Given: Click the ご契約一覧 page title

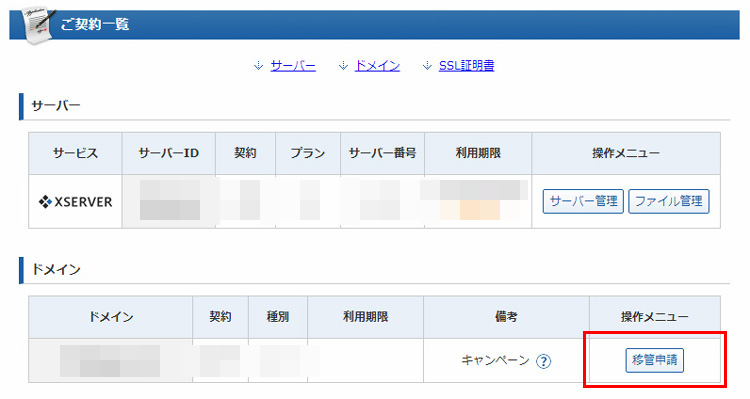Looking at the screenshot, I should click(95, 24).
